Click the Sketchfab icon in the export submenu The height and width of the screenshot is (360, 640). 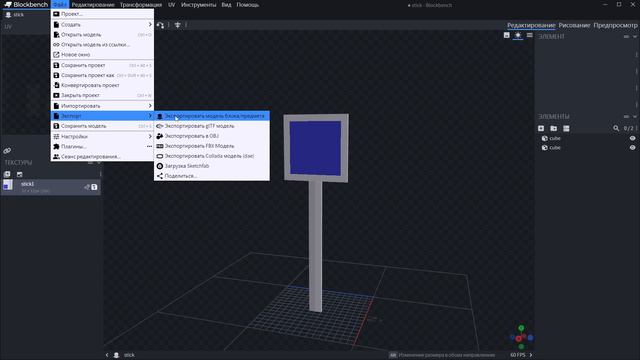point(160,166)
